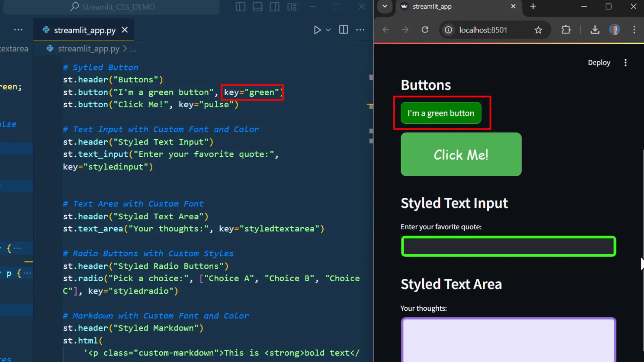
Task: Open Customize Layout icon
Action: click(x=292, y=7)
